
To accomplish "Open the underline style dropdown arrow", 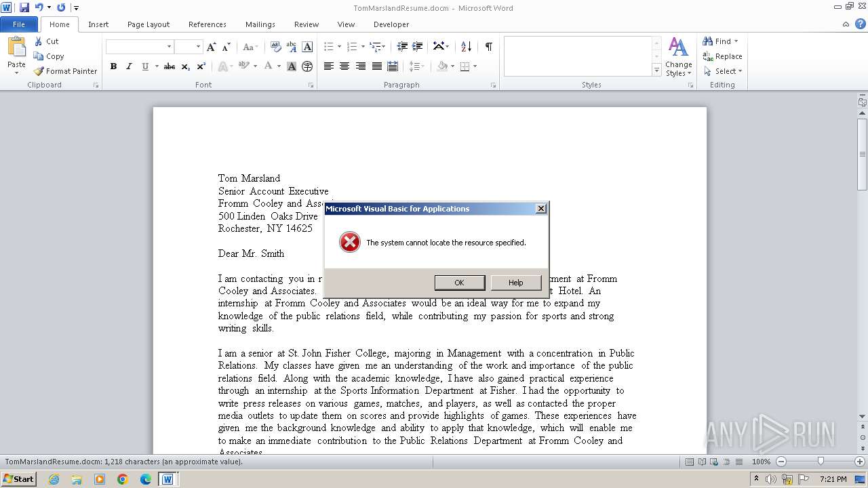I will 157,66.
